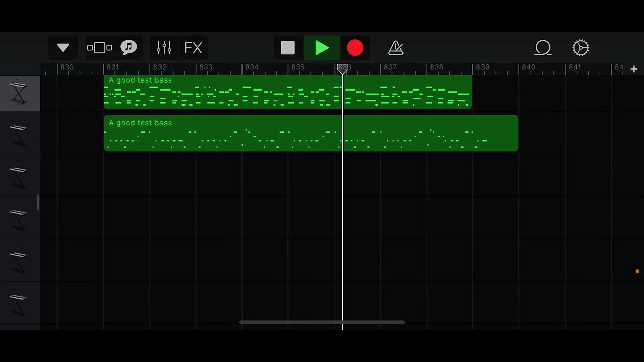Open the track controls mixer icon
This screenshot has width=644, height=362.
[164, 48]
